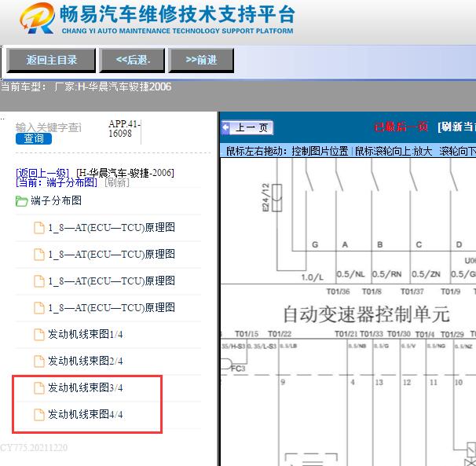Open 发动机线束图3/4 document
This screenshot has width=476, height=466.
tap(86, 388)
